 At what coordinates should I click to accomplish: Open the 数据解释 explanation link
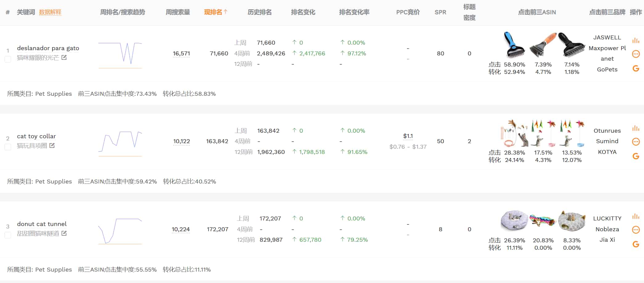50,12
